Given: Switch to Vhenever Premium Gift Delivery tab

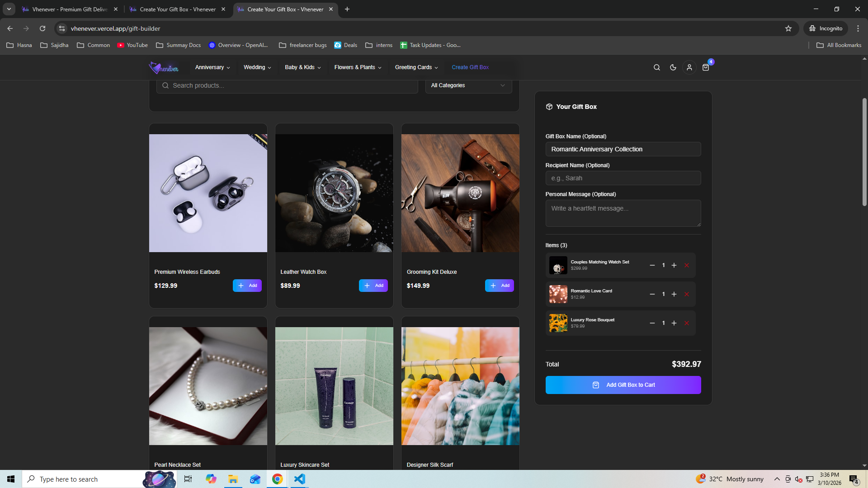Looking at the screenshot, I should click(70, 9).
